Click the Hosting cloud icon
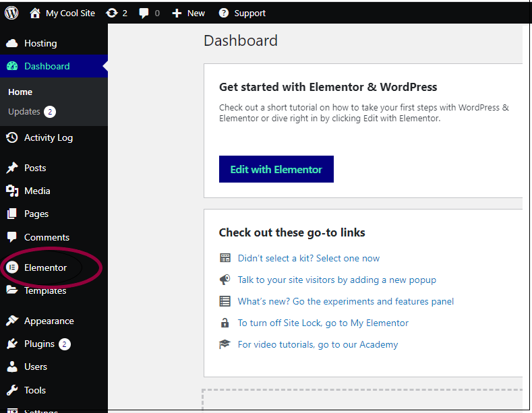The height and width of the screenshot is (413, 532). click(x=12, y=43)
